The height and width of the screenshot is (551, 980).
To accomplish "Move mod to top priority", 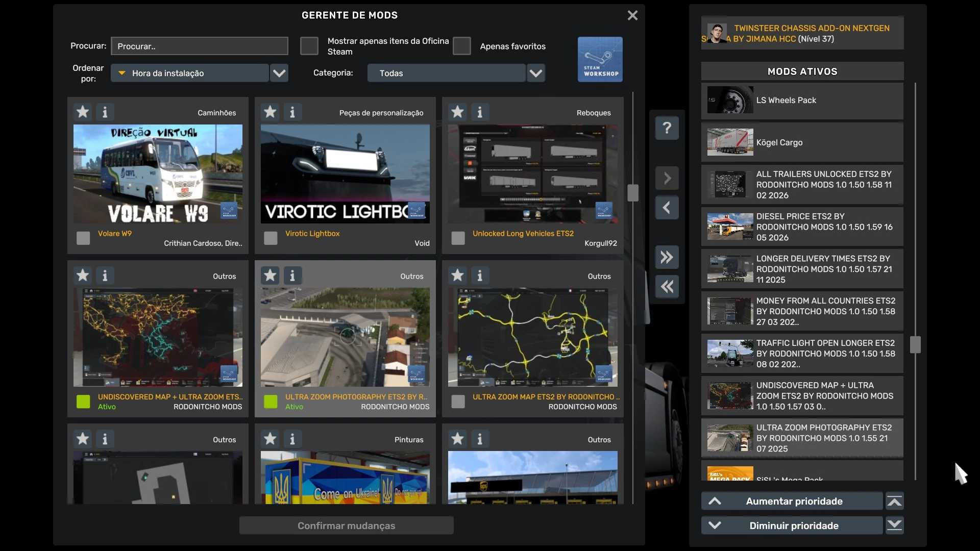I will pos(895,501).
